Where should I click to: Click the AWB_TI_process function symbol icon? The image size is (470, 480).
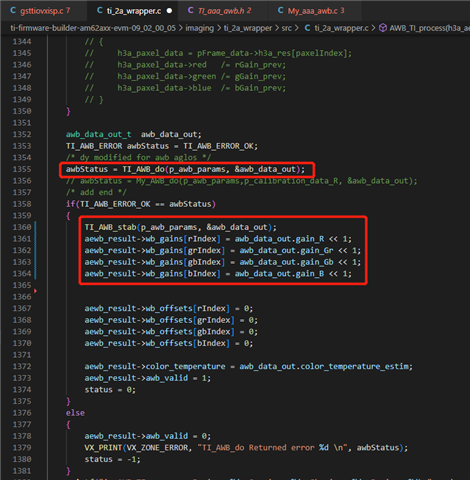click(383, 28)
